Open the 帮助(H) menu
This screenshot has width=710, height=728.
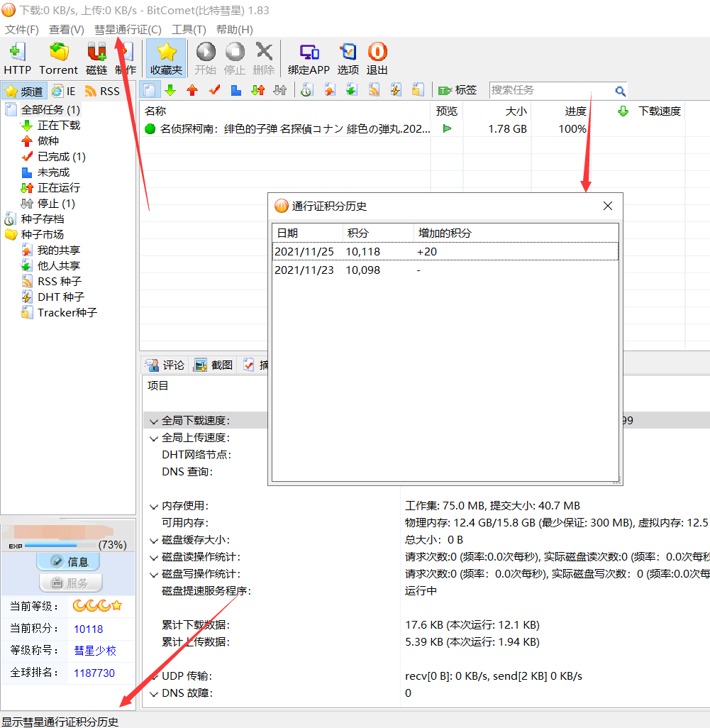(235, 30)
